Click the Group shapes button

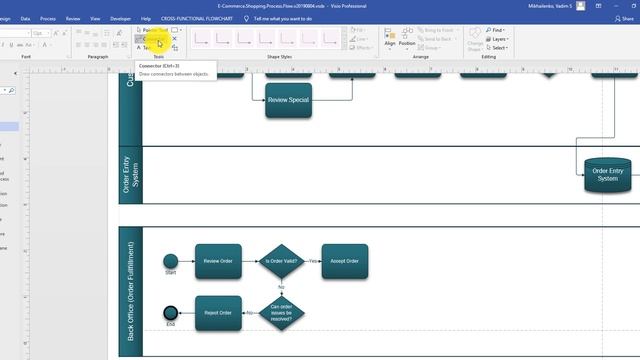[429, 48]
